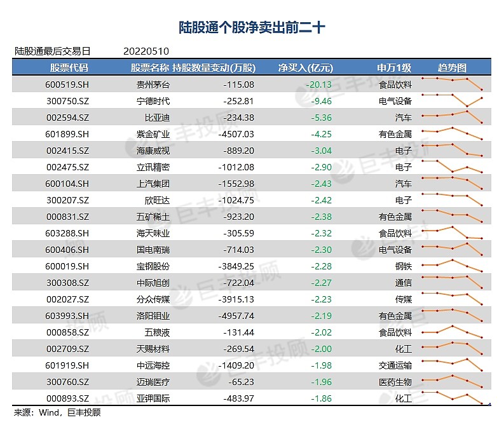Click the holding change -1552.98
This screenshot has height=434, width=504.
[236, 184]
